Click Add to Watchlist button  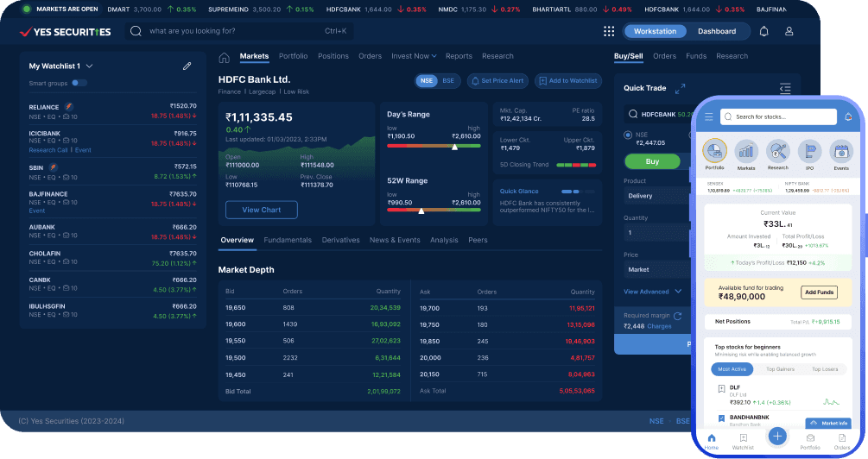tap(568, 81)
